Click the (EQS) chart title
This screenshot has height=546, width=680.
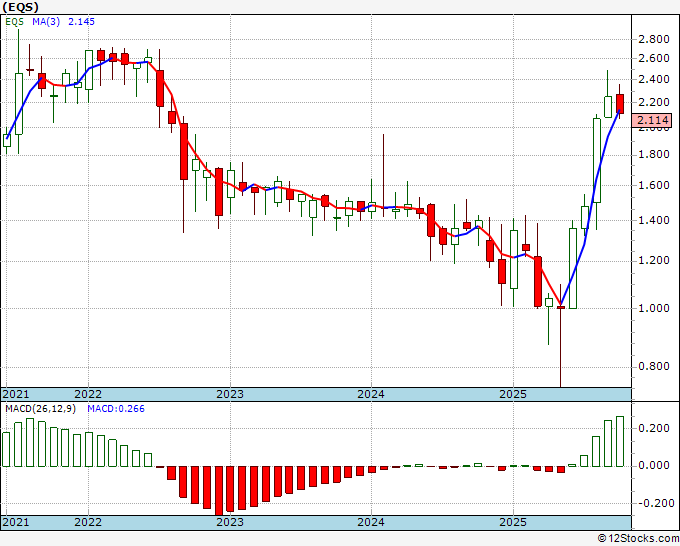(20, 7)
